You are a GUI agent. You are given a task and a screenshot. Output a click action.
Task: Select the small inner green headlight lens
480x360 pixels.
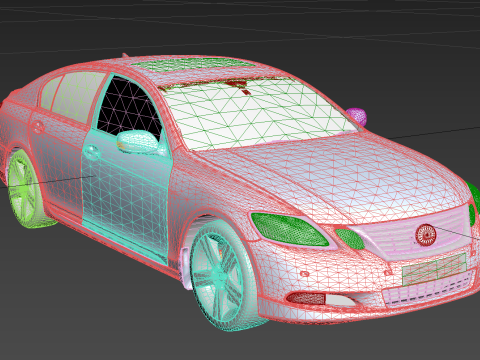point(350,239)
